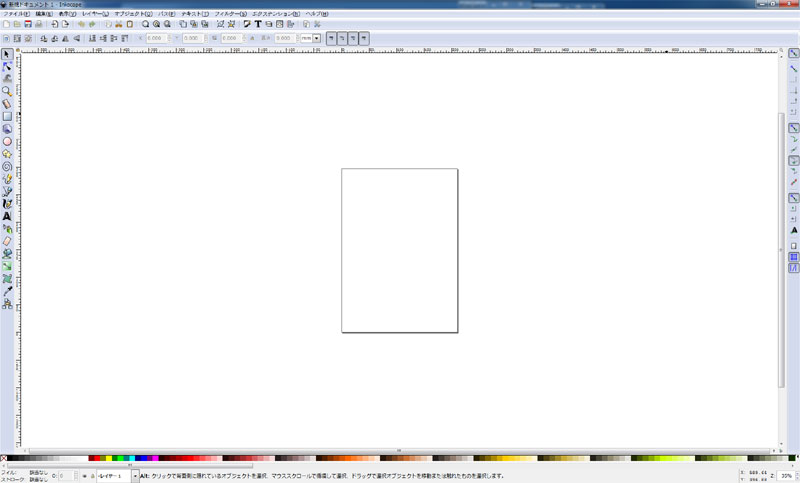Select the Spiral tool
The height and width of the screenshot is (483, 800).
pos(7,166)
